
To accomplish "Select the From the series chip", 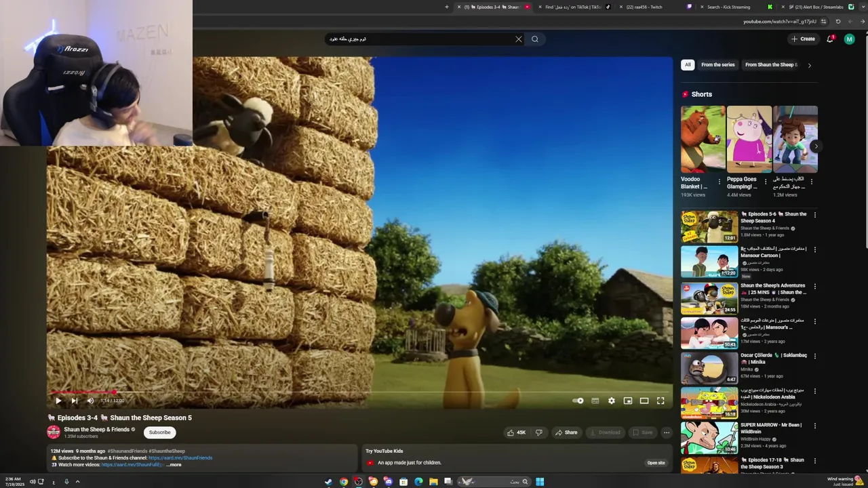I will 718,65.
